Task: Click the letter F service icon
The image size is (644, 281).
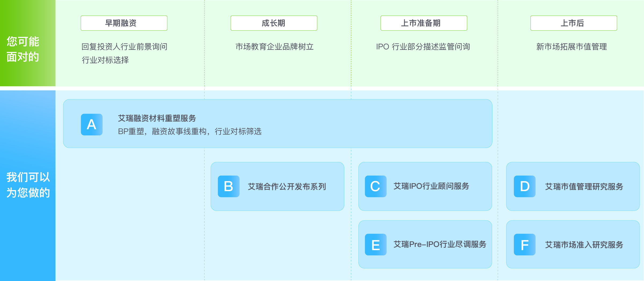Action: pos(525,245)
